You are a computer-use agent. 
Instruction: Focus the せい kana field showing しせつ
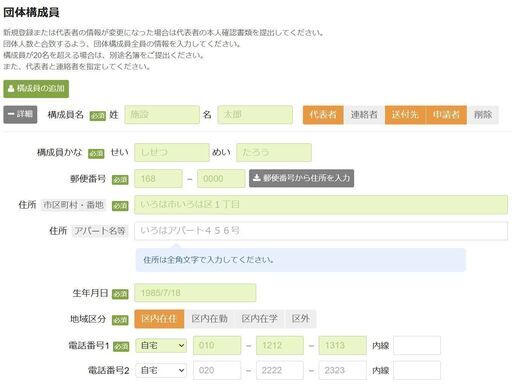[x=172, y=152]
